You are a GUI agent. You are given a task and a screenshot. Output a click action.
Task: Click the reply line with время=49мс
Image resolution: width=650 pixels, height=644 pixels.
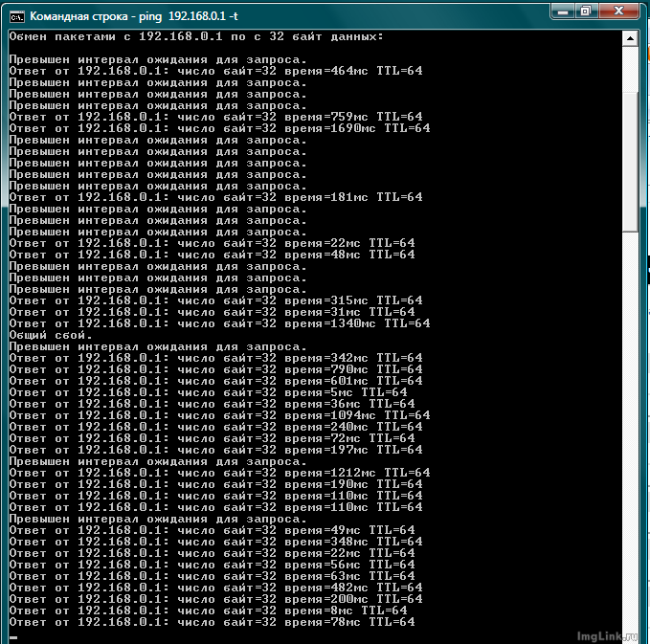(213, 530)
